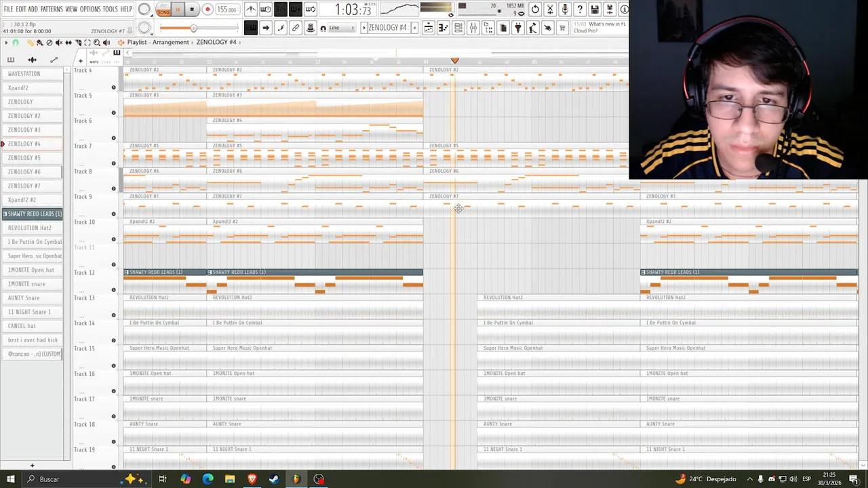Toggle the metronome icon
868x488 pixels.
[251, 9]
